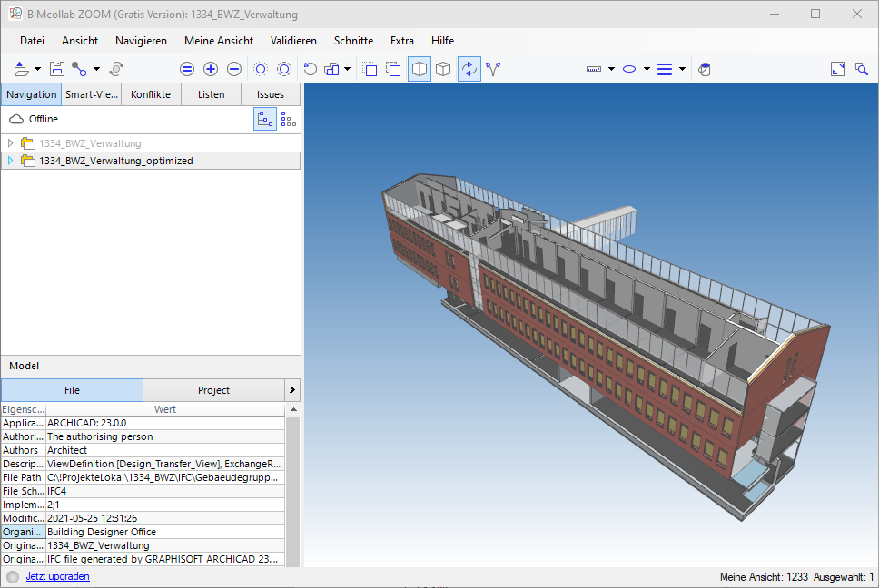Click the arrow to show more property tabs
Viewport: 879px width, 588px height.
[x=292, y=390]
